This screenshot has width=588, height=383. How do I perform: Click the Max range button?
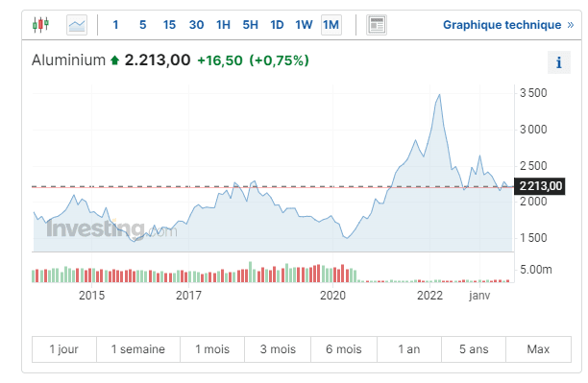(x=538, y=349)
